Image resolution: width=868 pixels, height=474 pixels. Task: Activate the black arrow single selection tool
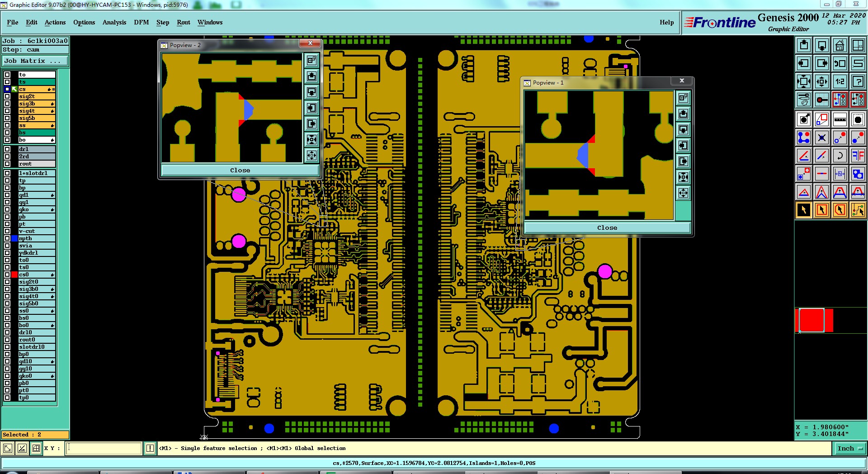click(x=804, y=210)
